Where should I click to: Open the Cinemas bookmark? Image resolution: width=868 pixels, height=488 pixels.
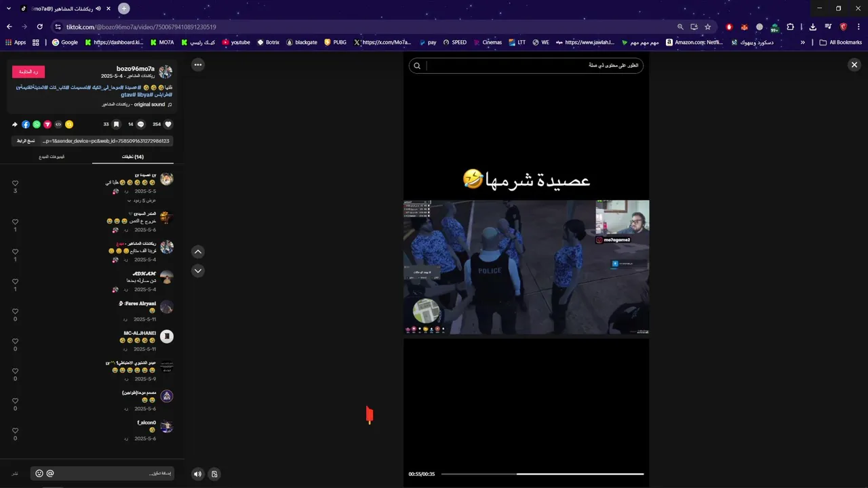click(x=488, y=42)
